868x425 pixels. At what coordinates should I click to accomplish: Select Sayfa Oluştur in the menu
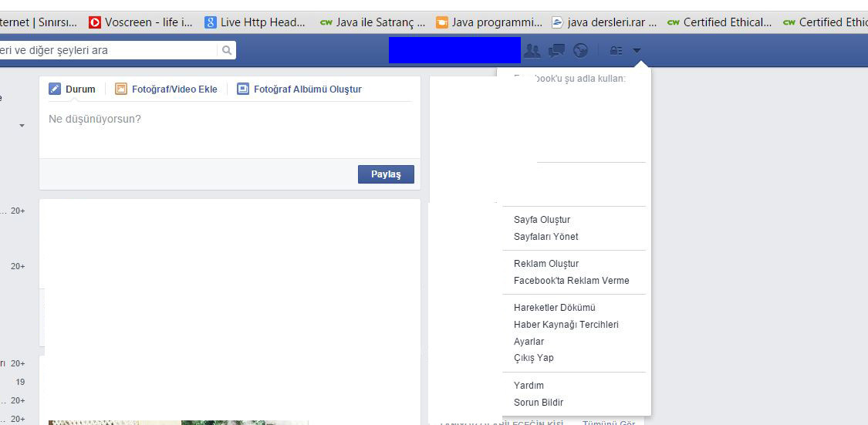(x=542, y=220)
